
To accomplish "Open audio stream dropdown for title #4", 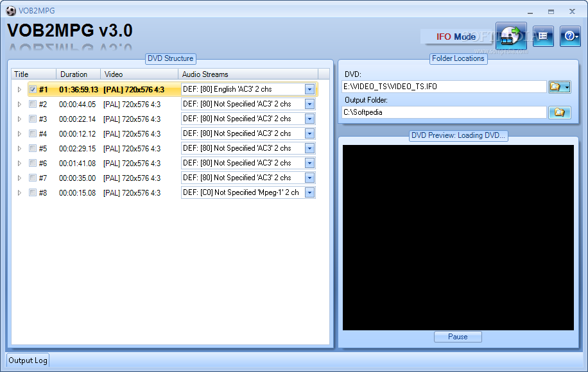I will pyautogui.click(x=309, y=133).
